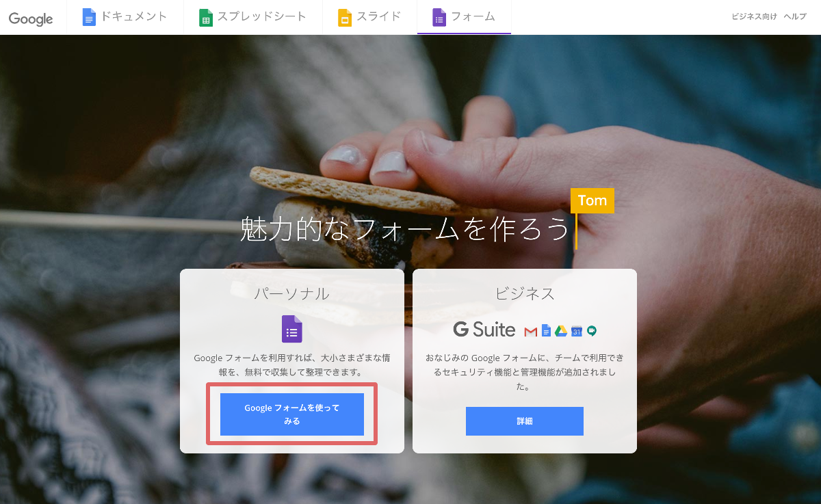Click the ビジネス card description text

[x=525, y=372]
